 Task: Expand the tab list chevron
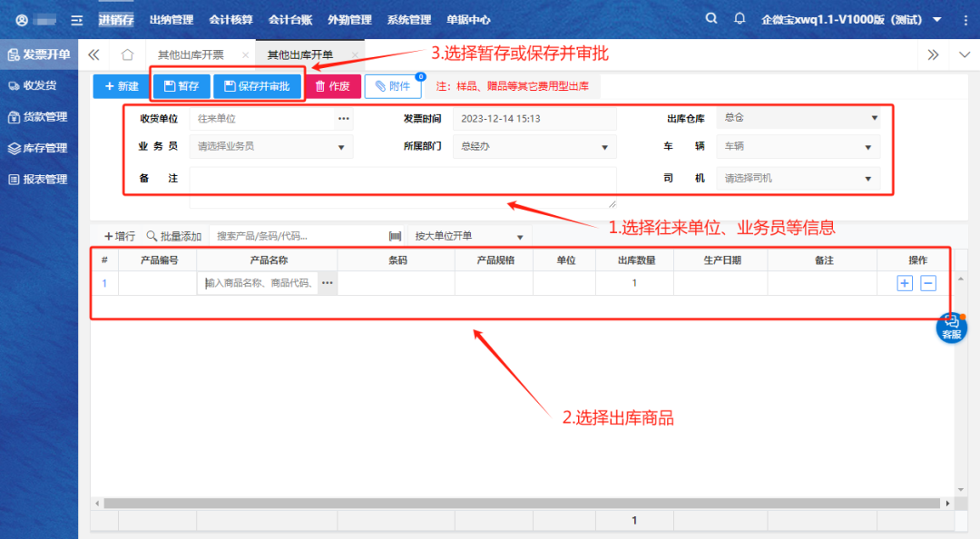click(965, 55)
